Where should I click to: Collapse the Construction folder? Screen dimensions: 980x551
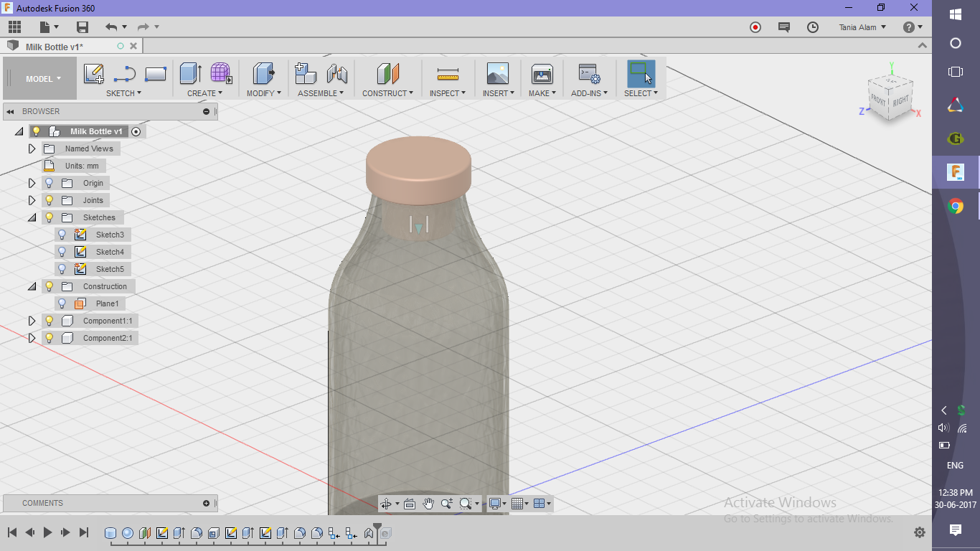[32, 286]
